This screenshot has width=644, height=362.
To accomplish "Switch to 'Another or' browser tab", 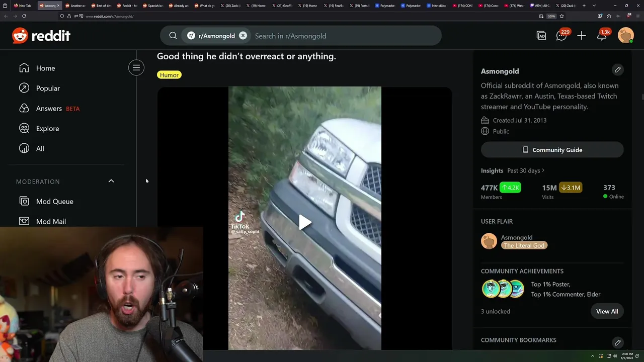I will (74, 6).
